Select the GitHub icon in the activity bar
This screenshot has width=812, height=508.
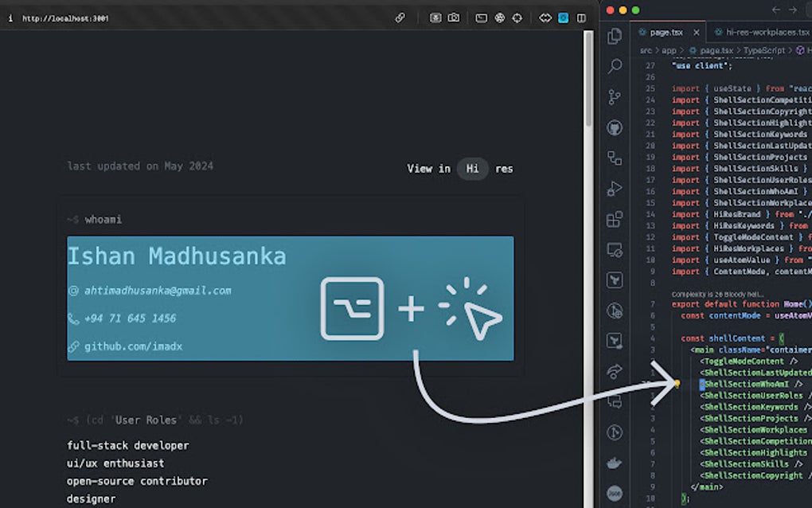tap(614, 127)
